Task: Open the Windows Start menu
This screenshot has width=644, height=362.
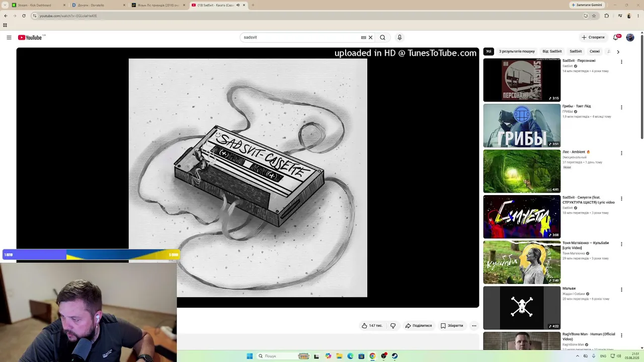Action: (x=250, y=356)
